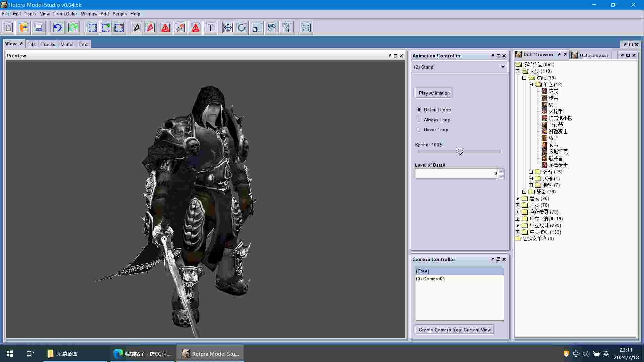This screenshot has width=644, height=362.
Task: Select the 龙鹰骑士 unit in tree
Action: pyautogui.click(x=558, y=165)
